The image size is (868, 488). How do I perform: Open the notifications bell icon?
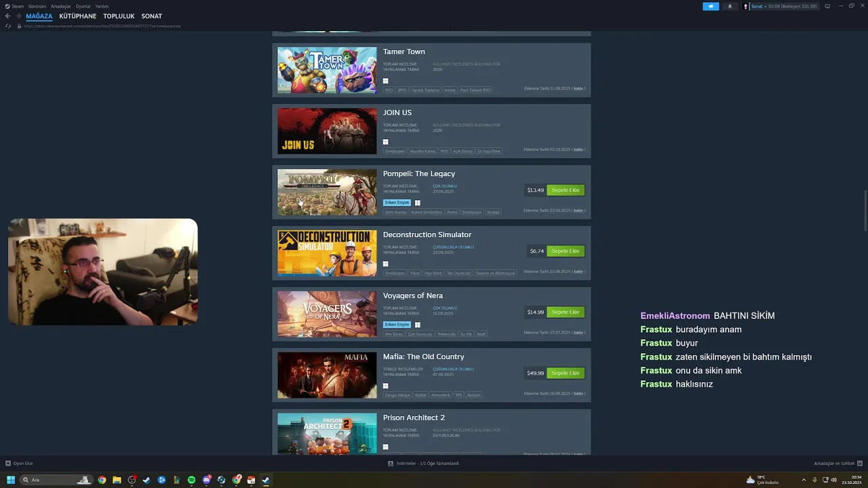click(730, 6)
